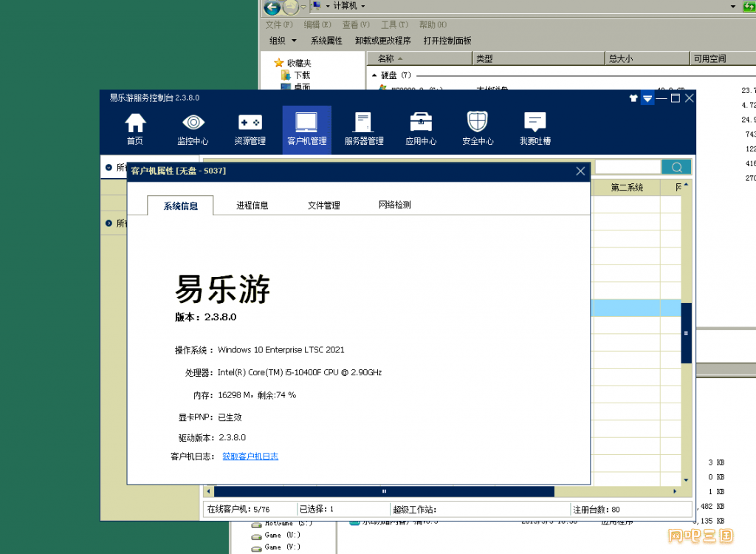
Task: Click 系统属性 in Explorer toolbar
Action: pos(326,41)
